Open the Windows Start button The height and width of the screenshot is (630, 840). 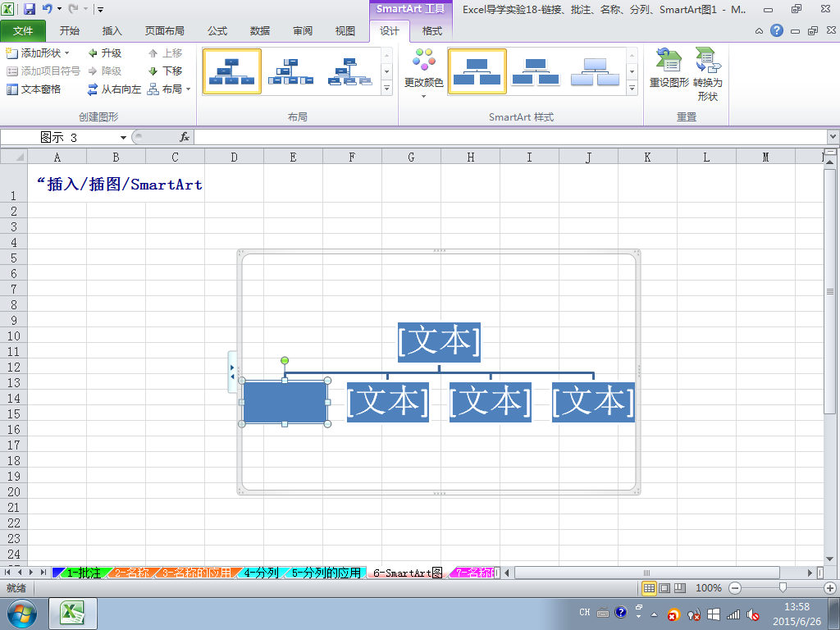coord(22,614)
